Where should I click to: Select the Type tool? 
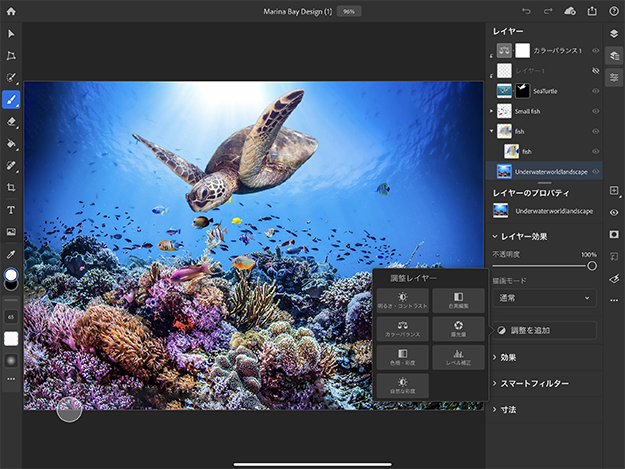pos(11,210)
